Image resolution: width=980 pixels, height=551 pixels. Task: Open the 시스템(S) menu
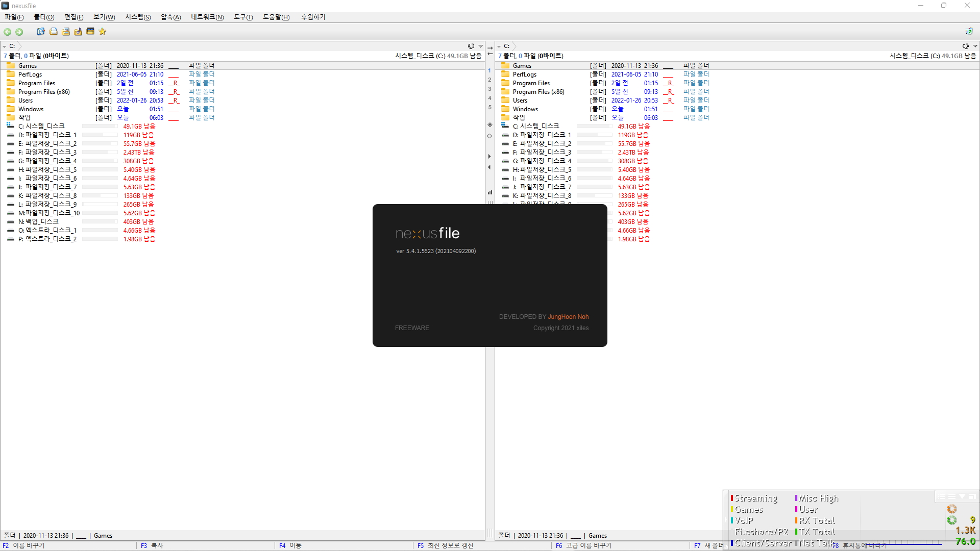[138, 17]
